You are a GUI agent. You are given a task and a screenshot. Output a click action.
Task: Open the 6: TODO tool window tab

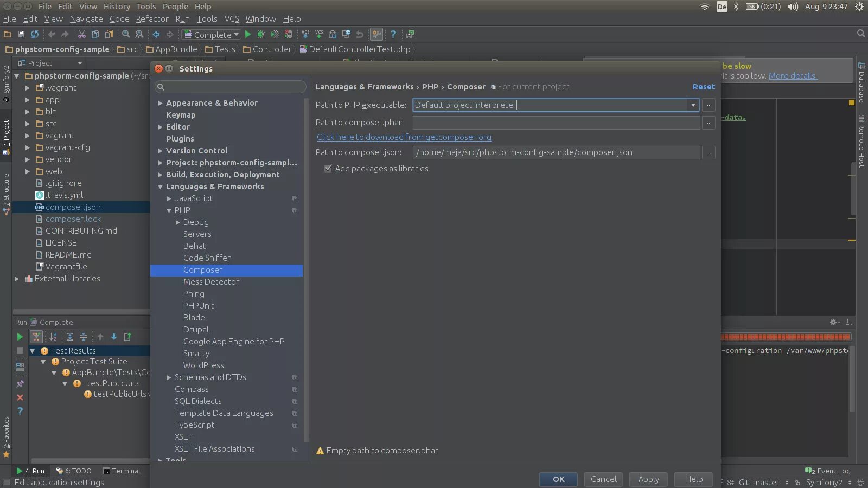click(74, 471)
